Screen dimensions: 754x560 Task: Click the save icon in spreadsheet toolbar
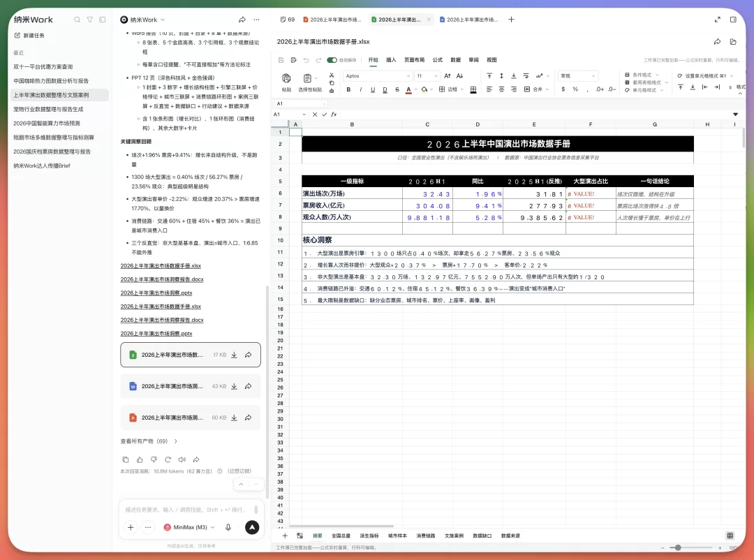click(x=281, y=60)
